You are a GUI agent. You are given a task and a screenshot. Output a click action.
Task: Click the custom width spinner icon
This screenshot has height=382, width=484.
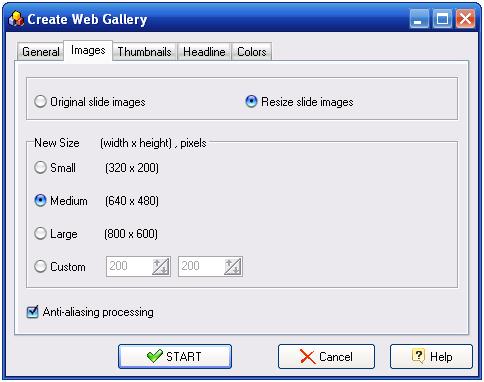coord(161,267)
